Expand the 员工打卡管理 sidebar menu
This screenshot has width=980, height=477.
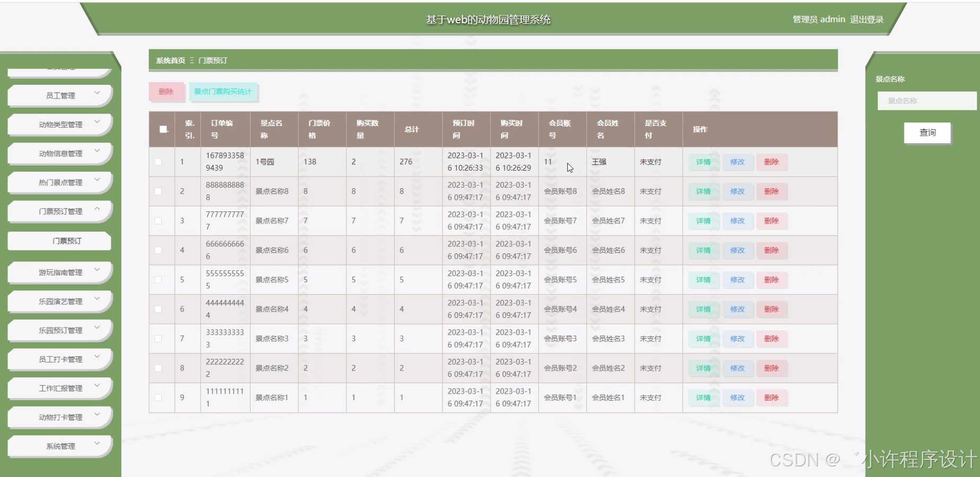60,359
